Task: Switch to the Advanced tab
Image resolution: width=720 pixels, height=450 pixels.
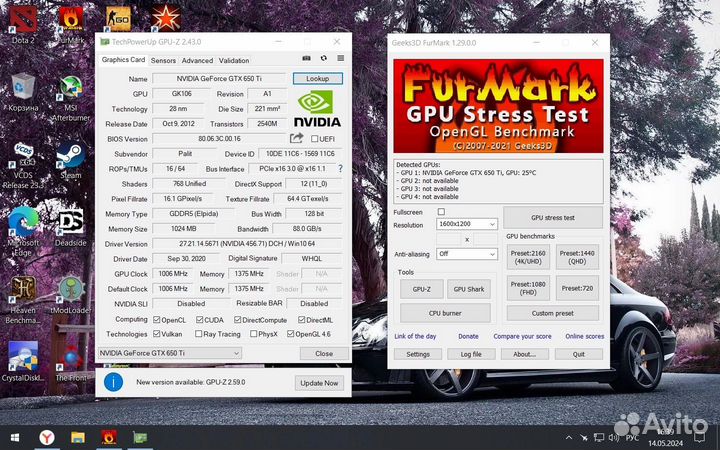Action: (197, 60)
